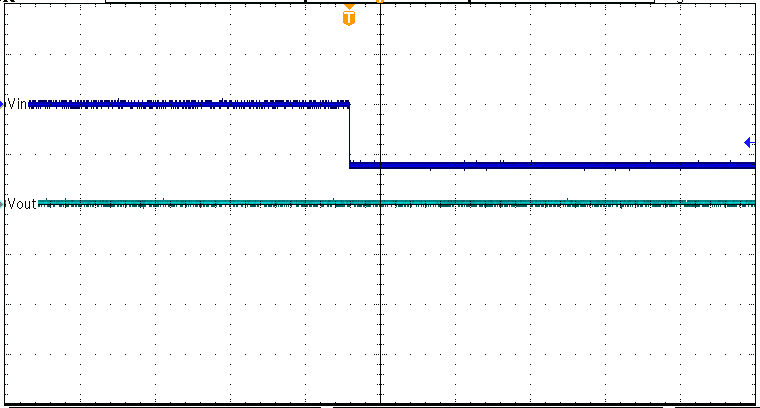Click the lower corner of the Vin step
Image resolution: width=760 pixels, height=408 pixels.
tap(351, 165)
